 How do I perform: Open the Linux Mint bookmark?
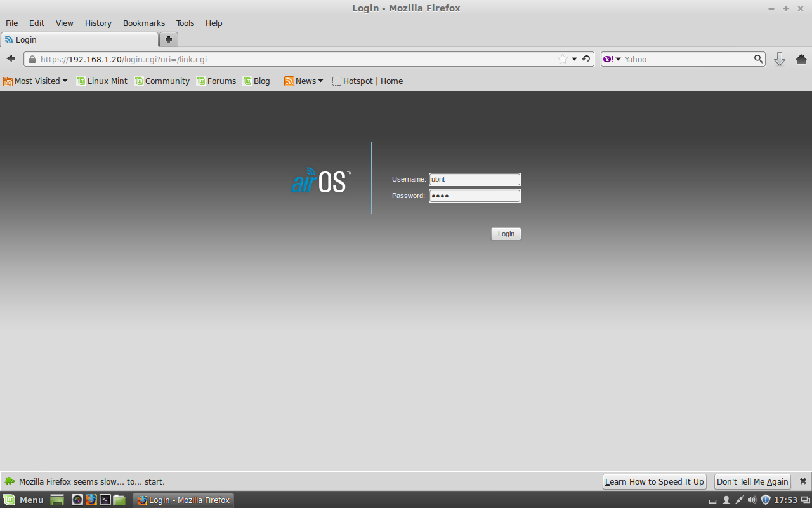(102, 81)
